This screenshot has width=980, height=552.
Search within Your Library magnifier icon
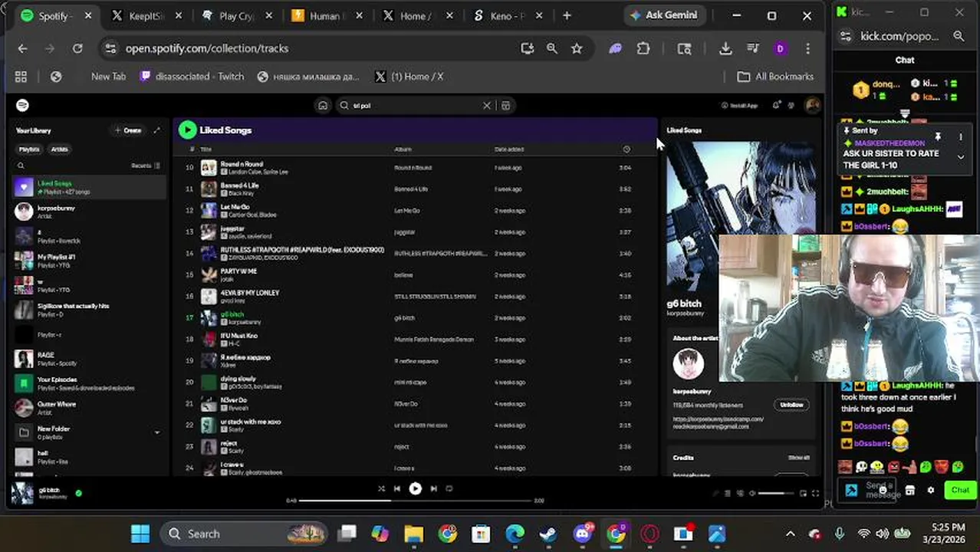point(21,166)
